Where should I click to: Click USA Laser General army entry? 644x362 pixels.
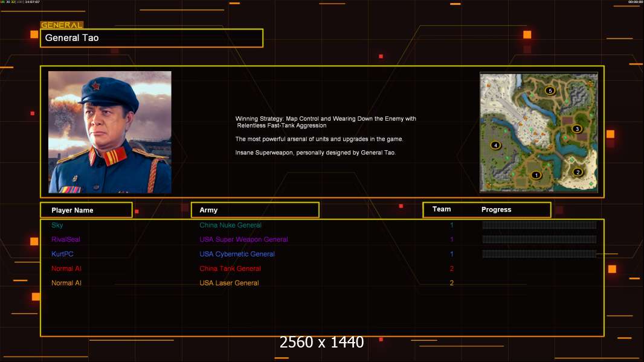pyautogui.click(x=229, y=283)
